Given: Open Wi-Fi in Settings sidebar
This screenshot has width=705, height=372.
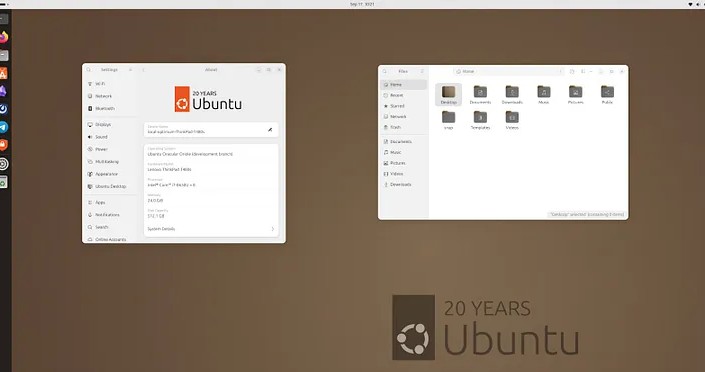Looking at the screenshot, I should point(111,84).
